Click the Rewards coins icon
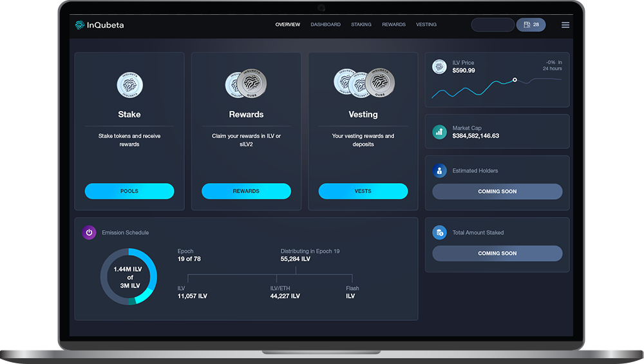This screenshot has width=644, height=364. click(x=246, y=84)
